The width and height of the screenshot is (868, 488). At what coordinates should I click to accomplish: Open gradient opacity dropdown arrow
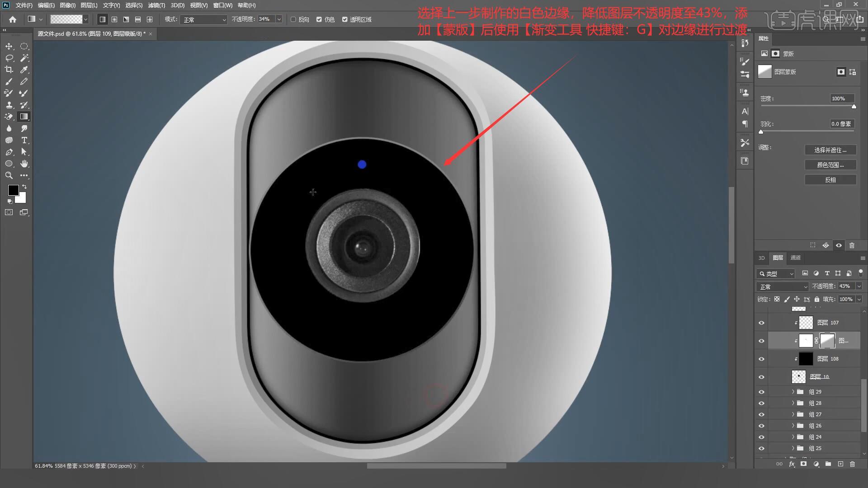[x=279, y=19]
